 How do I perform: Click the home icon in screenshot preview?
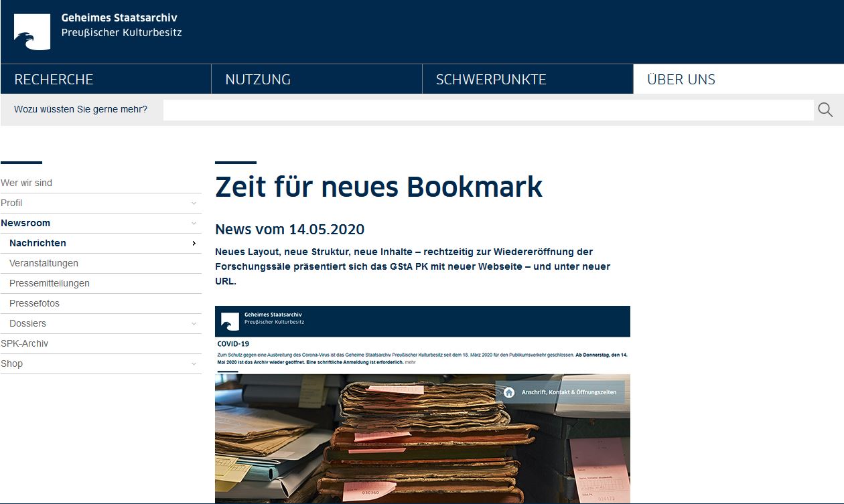pyautogui.click(x=509, y=392)
